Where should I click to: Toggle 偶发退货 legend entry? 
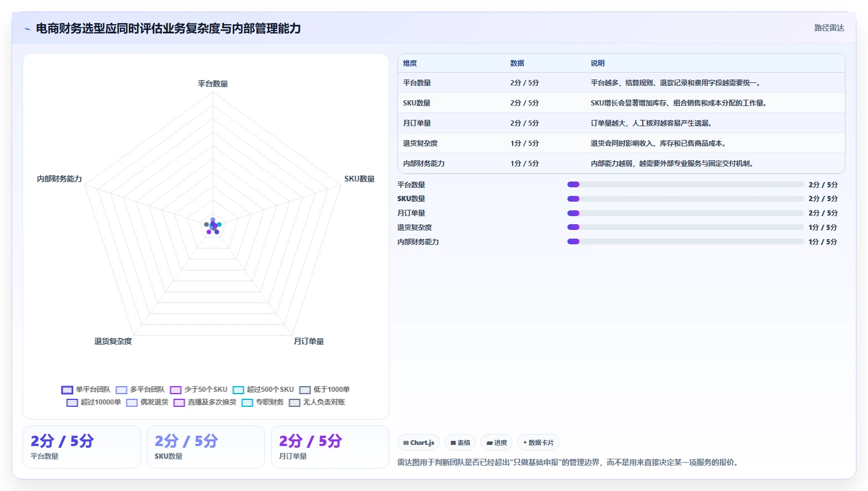coord(147,402)
